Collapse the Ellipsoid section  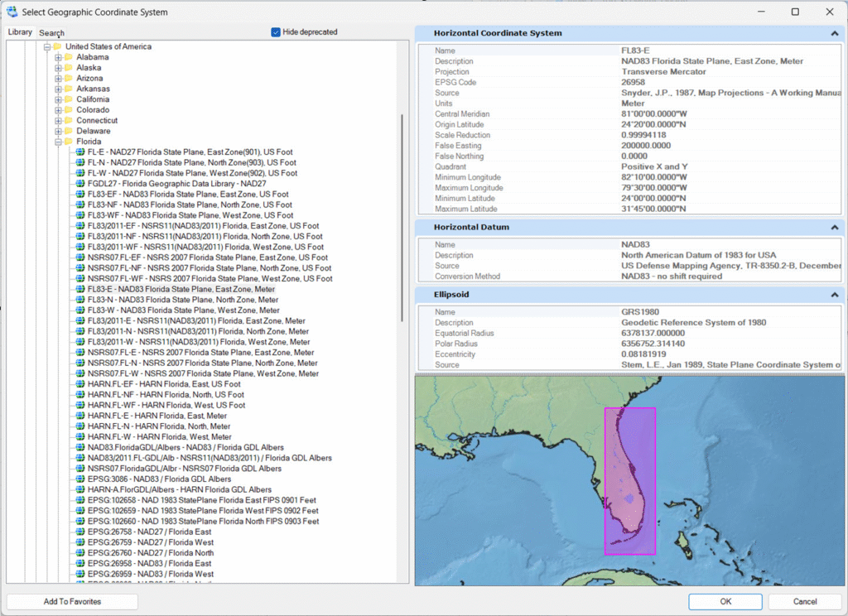coord(835,295)
